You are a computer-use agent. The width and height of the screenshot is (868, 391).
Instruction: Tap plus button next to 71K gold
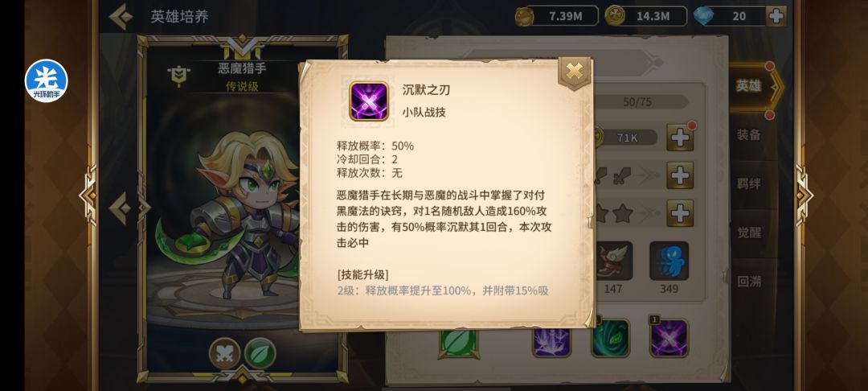pyautogui.click(x=680, y=138)
